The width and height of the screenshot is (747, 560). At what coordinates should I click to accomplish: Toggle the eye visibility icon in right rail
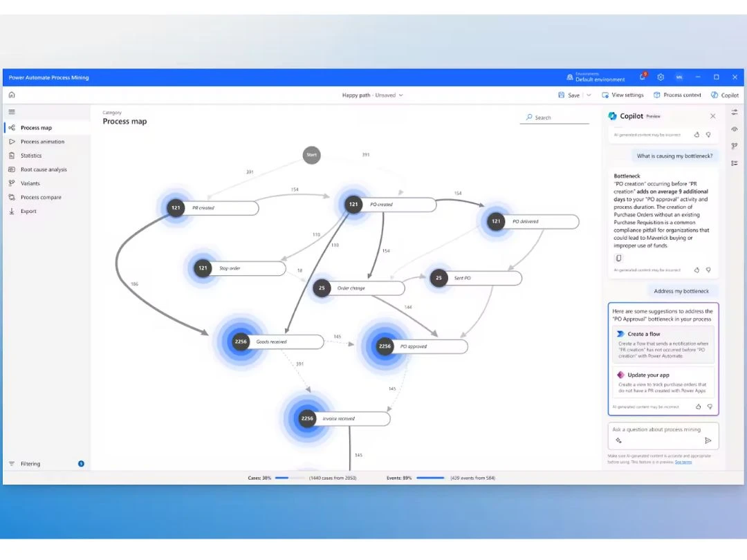[x=735, y=129]
